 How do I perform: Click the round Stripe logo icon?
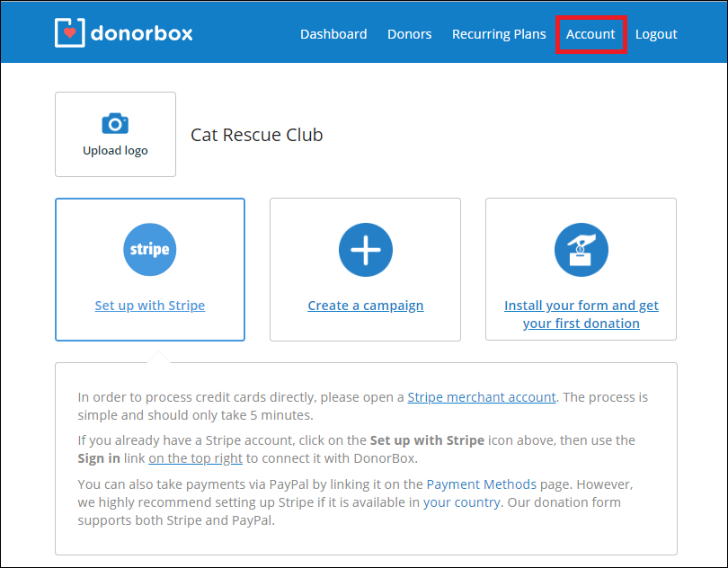pos(150,250)
